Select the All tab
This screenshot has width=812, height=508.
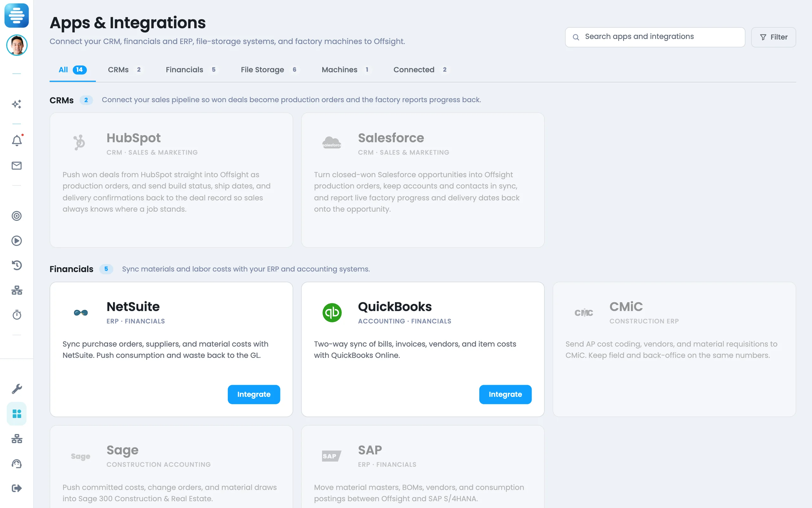click(x=72, y=70)
